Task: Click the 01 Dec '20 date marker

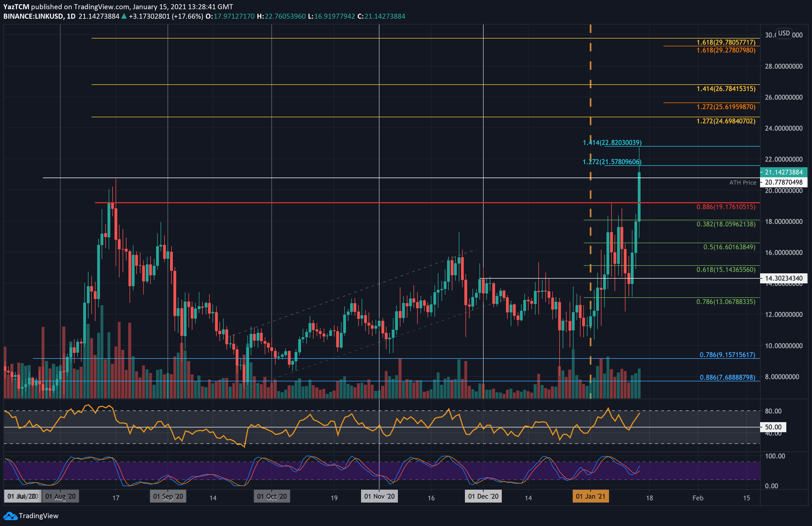Action: (483, 496)
